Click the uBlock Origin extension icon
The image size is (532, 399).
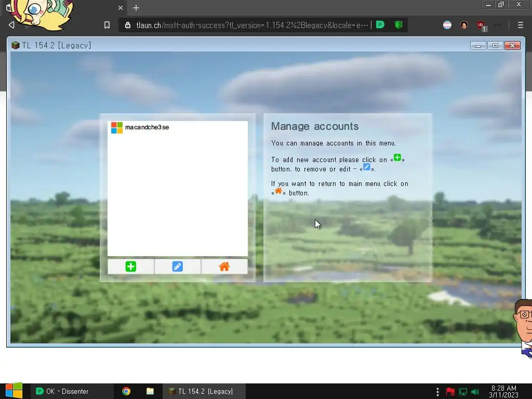point(481,25)
